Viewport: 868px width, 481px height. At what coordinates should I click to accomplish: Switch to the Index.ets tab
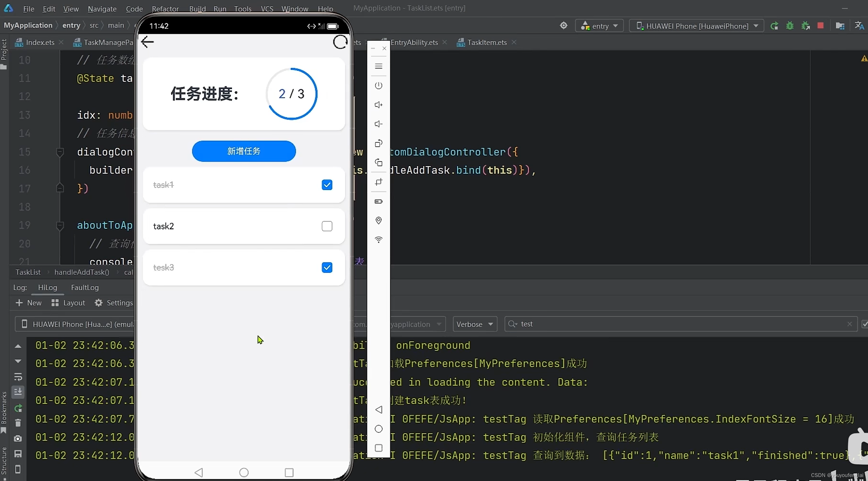(x=40, y=43)
